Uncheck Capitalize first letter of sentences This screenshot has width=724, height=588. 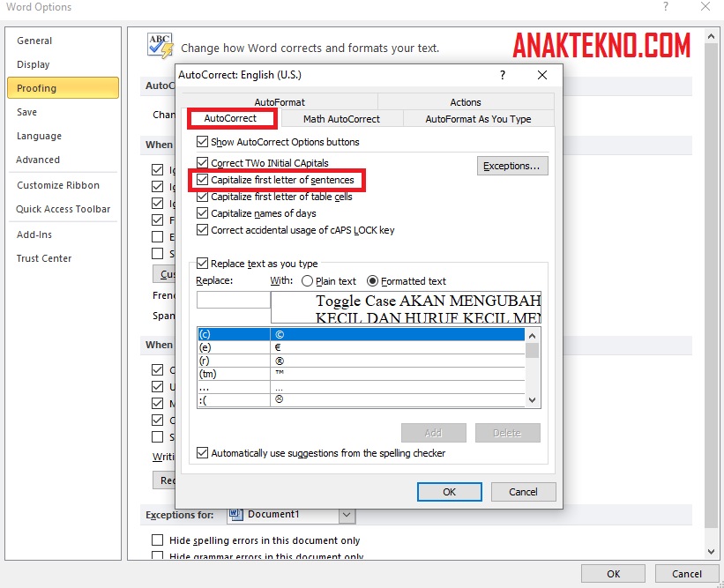point(202,180)
